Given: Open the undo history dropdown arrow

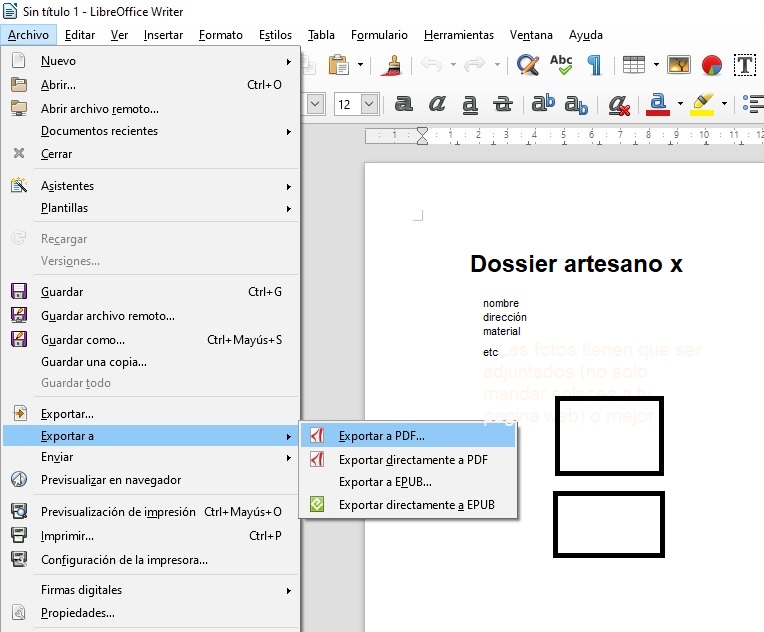Looking at the screenshot, I should point(453,64).
